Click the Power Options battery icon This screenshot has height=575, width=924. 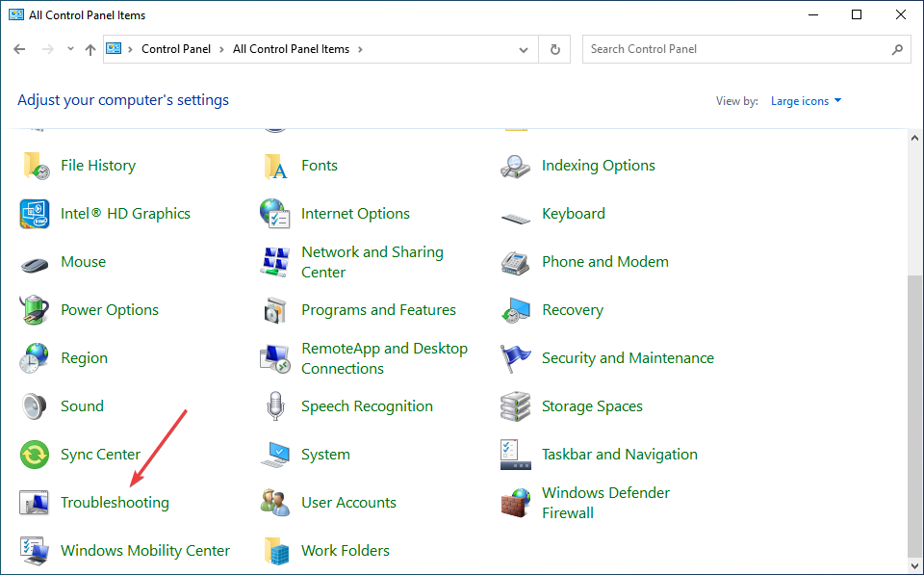tap(35, 309)
